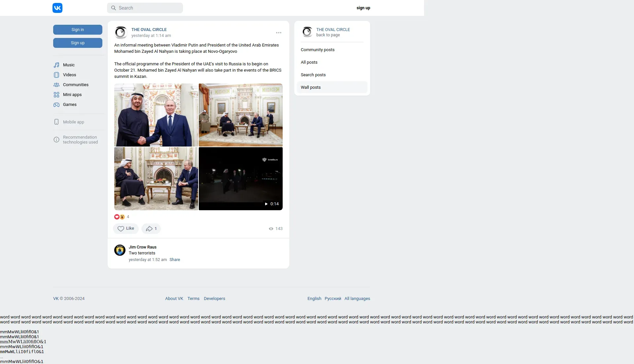Select the Wall posts tab
Image resolution: width=634 pixels, height=364 pixels.
pyautogui.click(x=311, y=87)
